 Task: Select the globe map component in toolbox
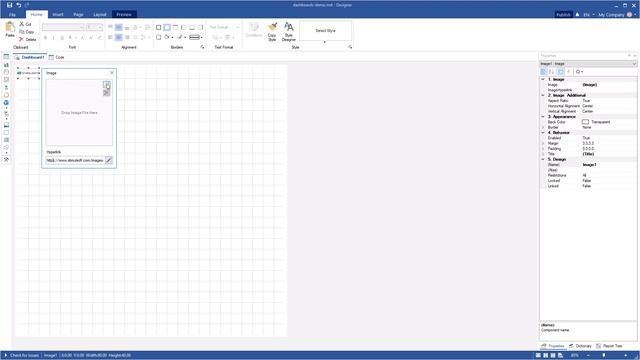pyautogui.click(x=6, y=102)
